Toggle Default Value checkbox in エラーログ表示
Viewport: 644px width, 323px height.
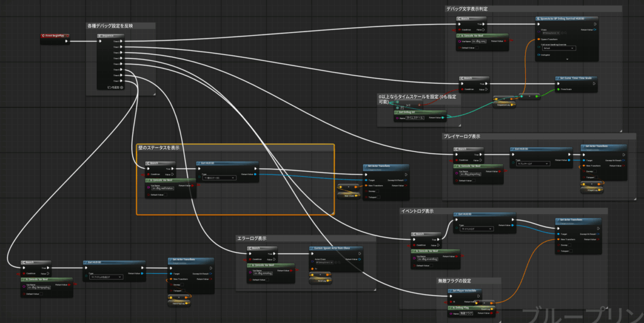coord(268,280)
